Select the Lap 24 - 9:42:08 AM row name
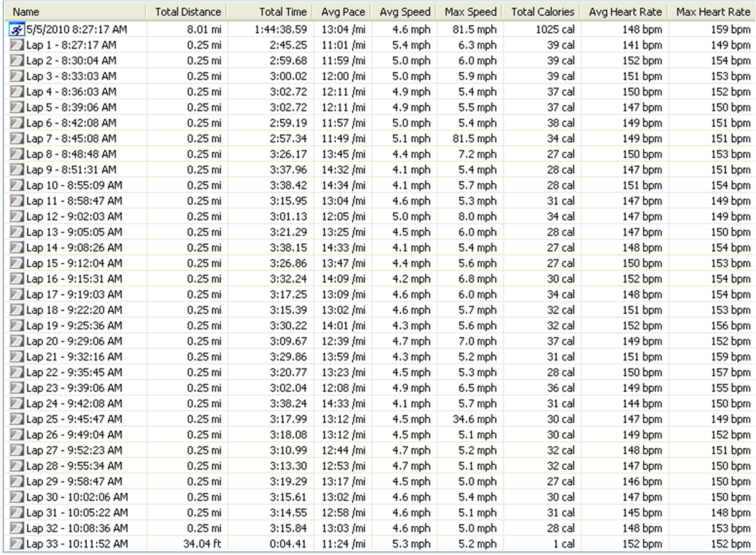The image size is (756, 555). [x=74, y=403]
